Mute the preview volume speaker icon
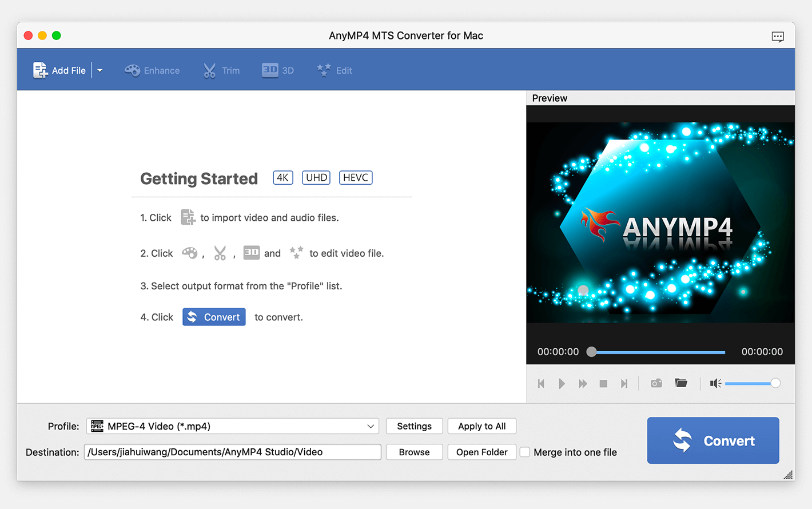The image size is (812, 509). click(x=715, y=383)
